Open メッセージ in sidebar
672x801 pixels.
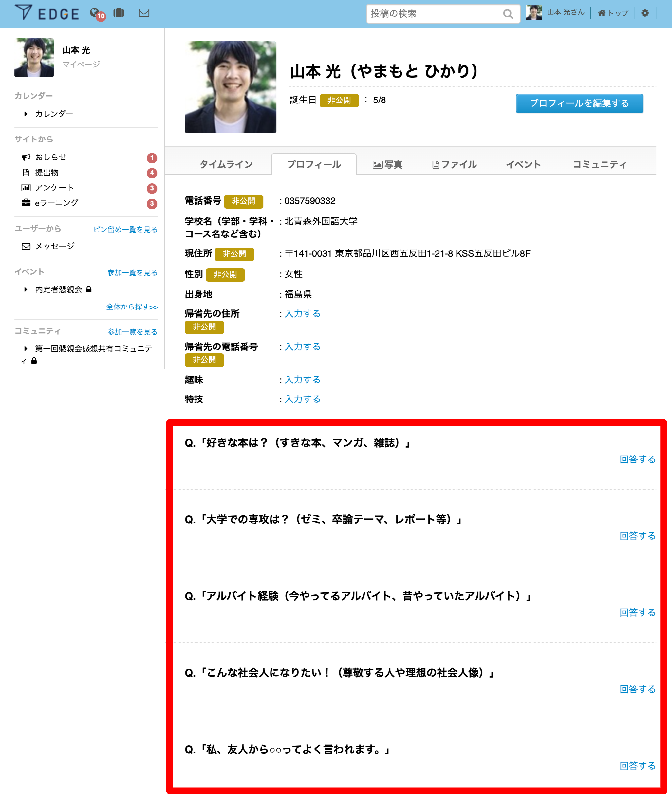pyautogui.click(x=55, y=246)
